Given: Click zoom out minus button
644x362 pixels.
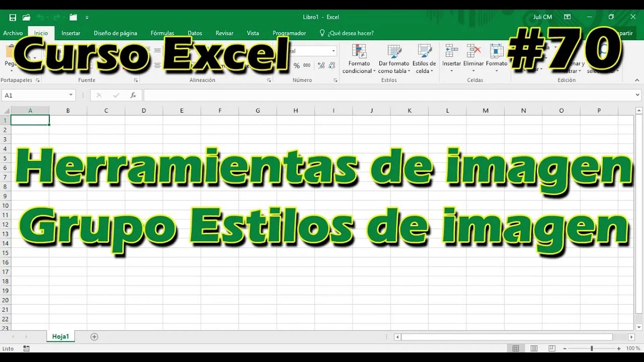Looking at the screenshot, I should (x=565, y=348).
